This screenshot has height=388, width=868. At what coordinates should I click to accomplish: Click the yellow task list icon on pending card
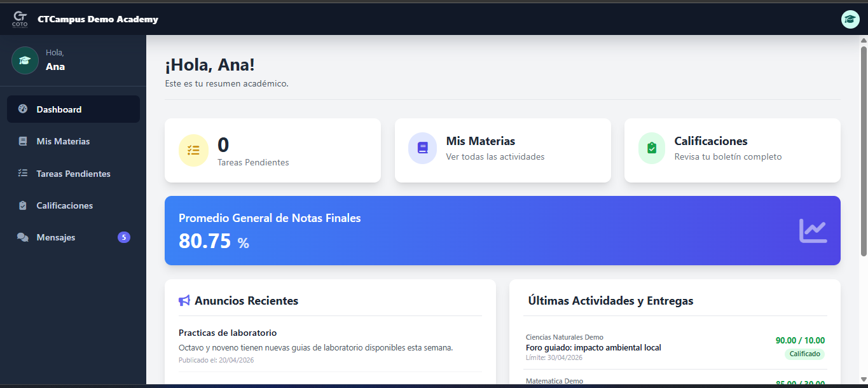click(x=193, y=151)
